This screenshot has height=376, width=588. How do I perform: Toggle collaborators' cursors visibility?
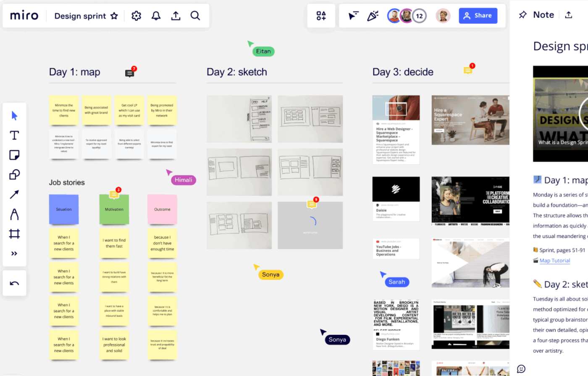point(354,15)
